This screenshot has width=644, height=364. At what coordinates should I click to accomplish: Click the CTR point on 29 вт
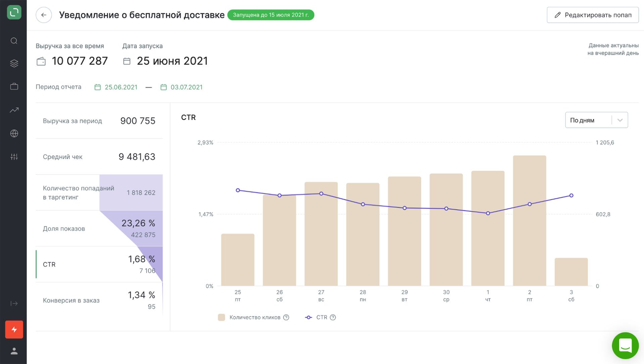tap(405, 208)
